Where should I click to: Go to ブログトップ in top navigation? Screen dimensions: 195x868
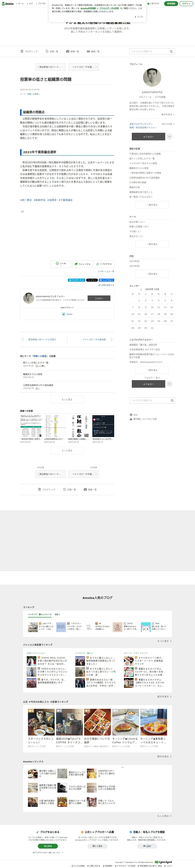tap(29, 52)
